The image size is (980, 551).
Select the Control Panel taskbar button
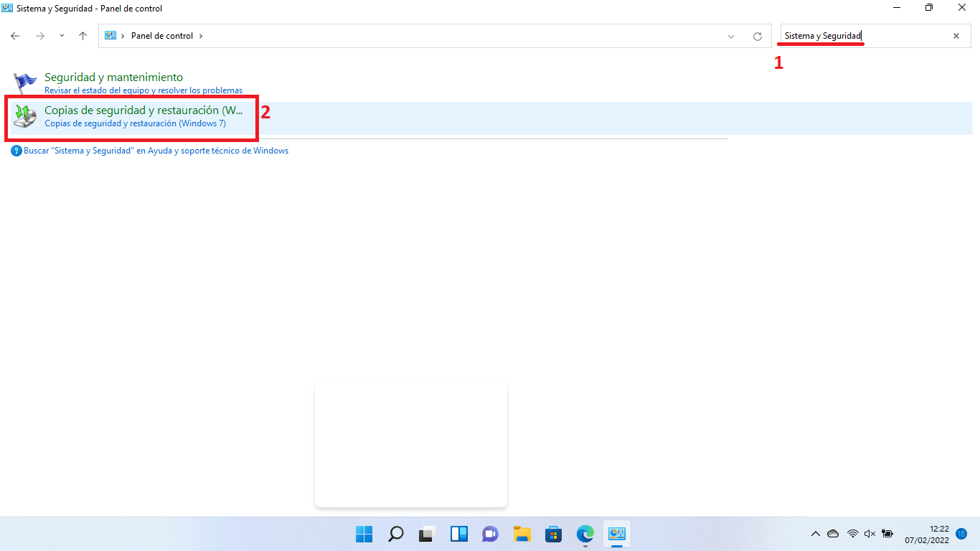point(617,534)
